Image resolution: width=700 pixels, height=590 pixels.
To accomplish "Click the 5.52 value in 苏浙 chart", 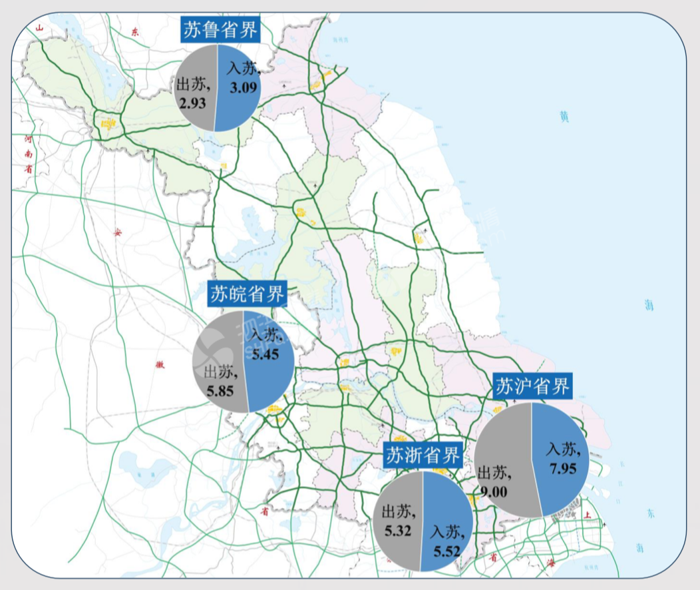I will [447, 551].
